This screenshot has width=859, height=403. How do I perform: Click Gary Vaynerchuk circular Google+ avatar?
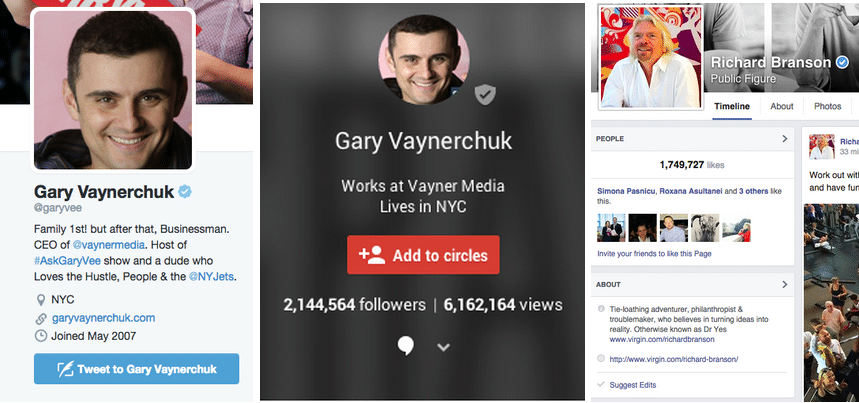click(x=423, y=59)
